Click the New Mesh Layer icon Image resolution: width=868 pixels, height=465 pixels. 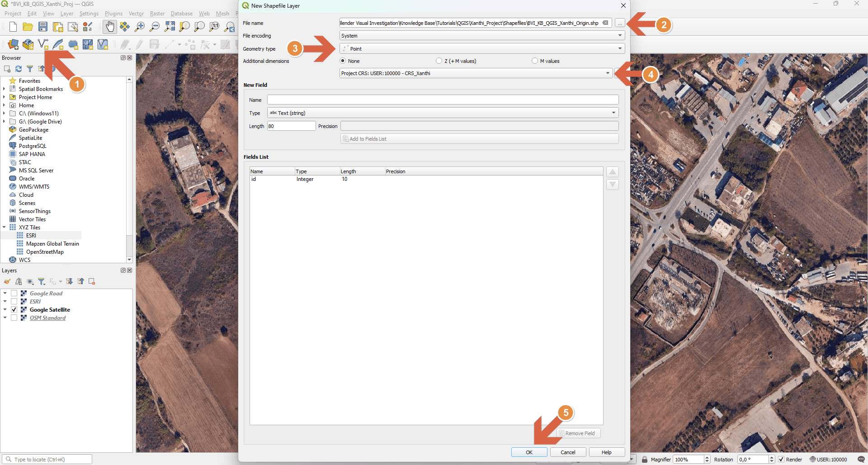(x=88, y=44)
